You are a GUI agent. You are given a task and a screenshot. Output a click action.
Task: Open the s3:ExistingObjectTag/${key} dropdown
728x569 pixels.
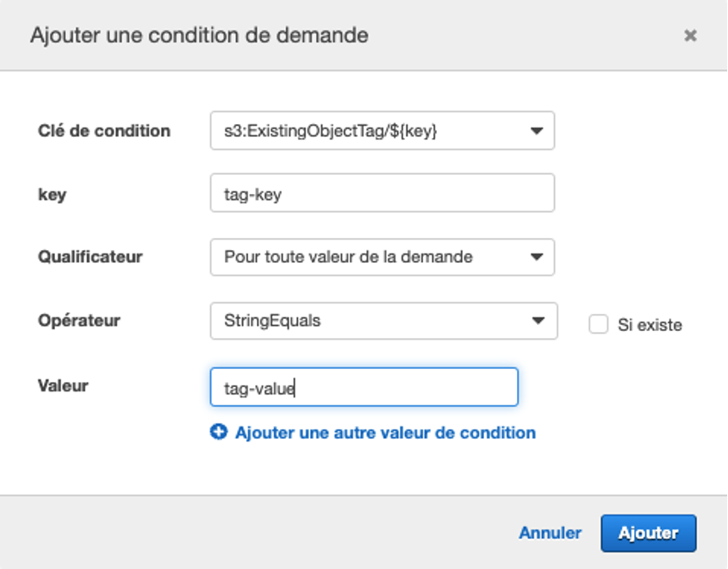tap(383, 130)
